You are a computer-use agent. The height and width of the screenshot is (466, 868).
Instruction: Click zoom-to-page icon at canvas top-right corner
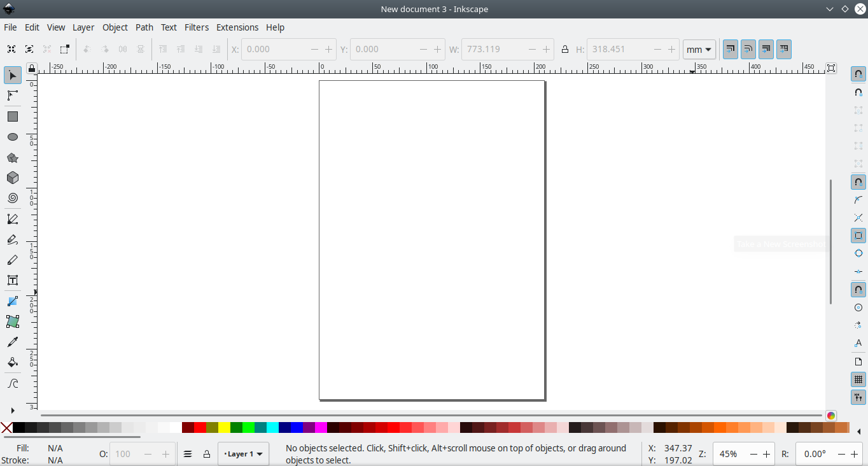[x=831, y=68]
